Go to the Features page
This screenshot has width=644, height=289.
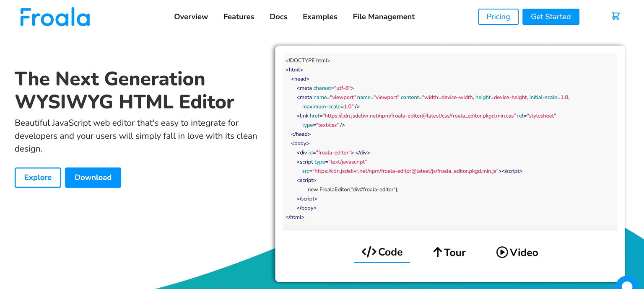(x=239, y=17)
